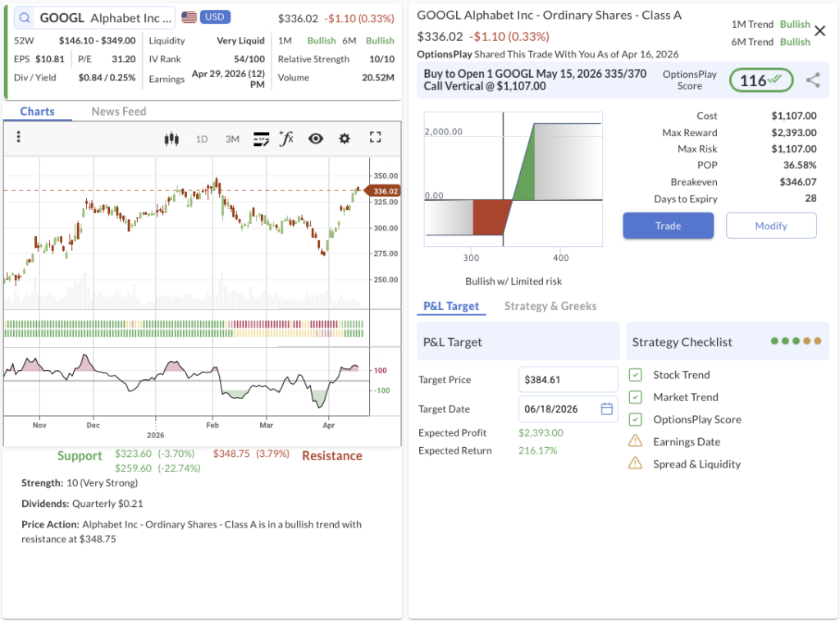Image resolution: width=840 pixels, height=621 pixels.
Task: Click the Modify button
Action: click(770, 226)
